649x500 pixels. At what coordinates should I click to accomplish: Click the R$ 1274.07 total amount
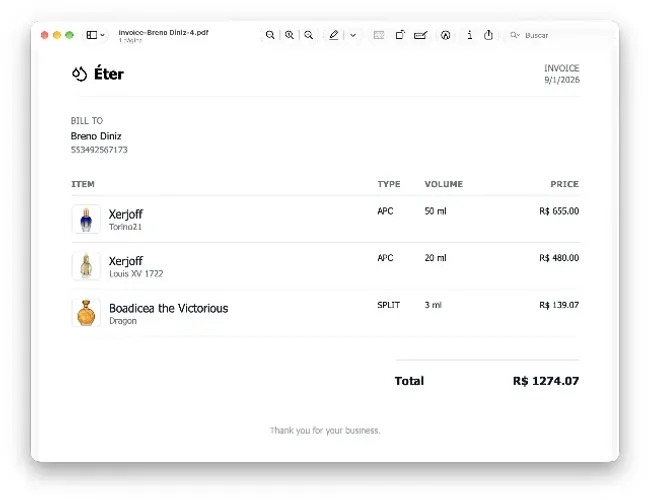click(x=546, y=381)
